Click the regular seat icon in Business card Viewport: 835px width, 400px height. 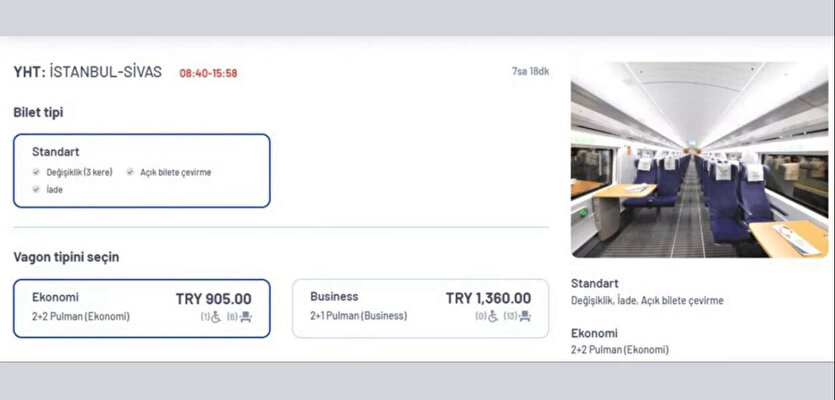(x=525, y=316)
